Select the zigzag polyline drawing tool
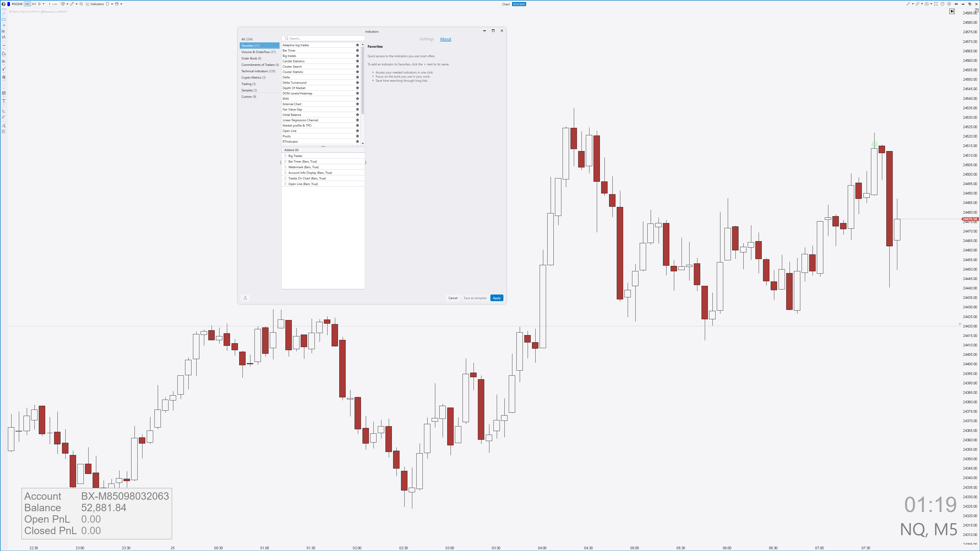 click(3, 37)
